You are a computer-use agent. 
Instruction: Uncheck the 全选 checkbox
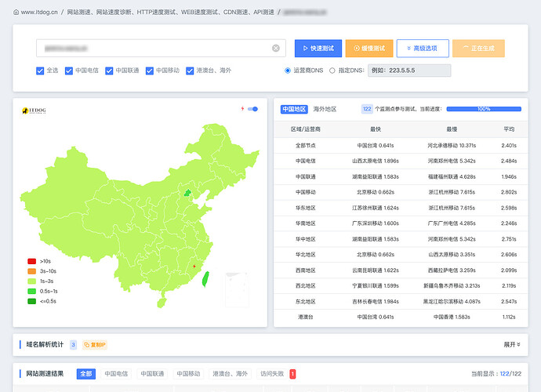tap(40, 71)
